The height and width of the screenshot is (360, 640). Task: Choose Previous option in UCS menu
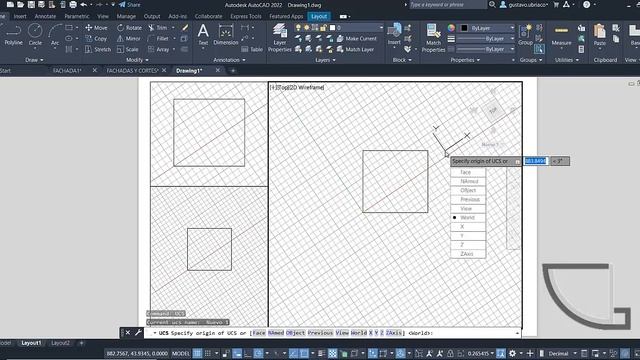pyautogui.click(x=468, y=199)
